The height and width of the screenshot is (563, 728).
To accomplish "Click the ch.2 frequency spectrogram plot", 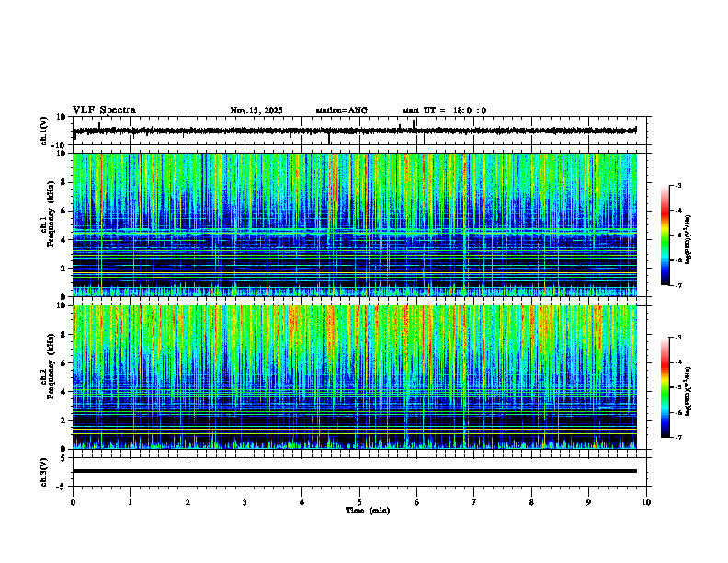I will (355, 377).
